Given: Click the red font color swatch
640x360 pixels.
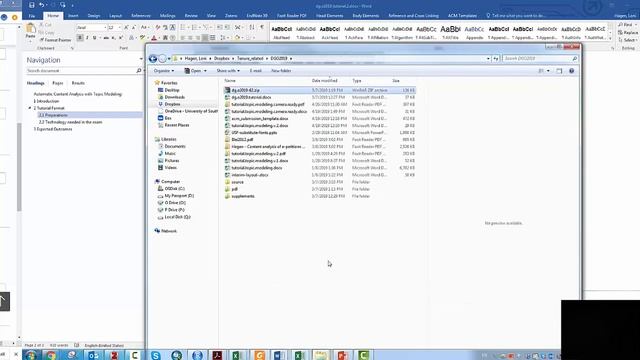Looking at the screenshot, I should [154, 38].
